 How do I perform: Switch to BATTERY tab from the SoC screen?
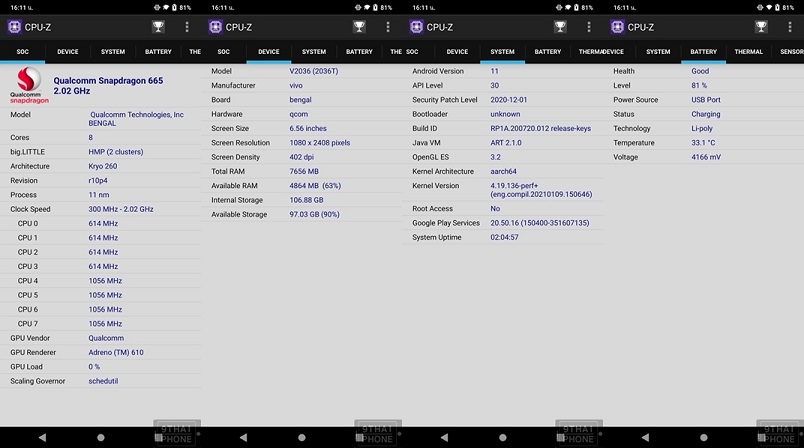158,52
